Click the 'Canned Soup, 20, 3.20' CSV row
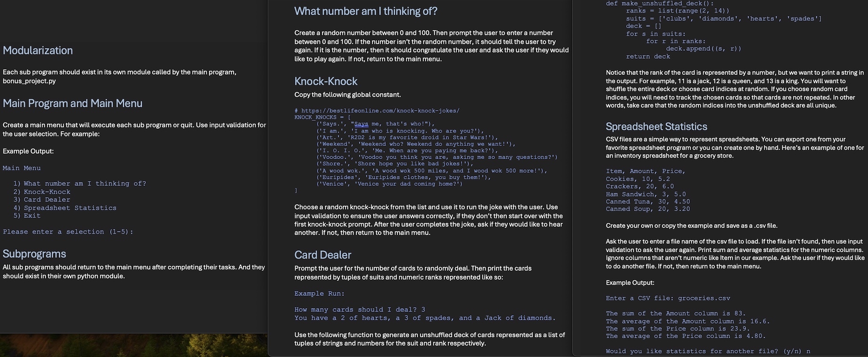Image resolution: width=868 pixels, height=357 pixels. [648, 209]
